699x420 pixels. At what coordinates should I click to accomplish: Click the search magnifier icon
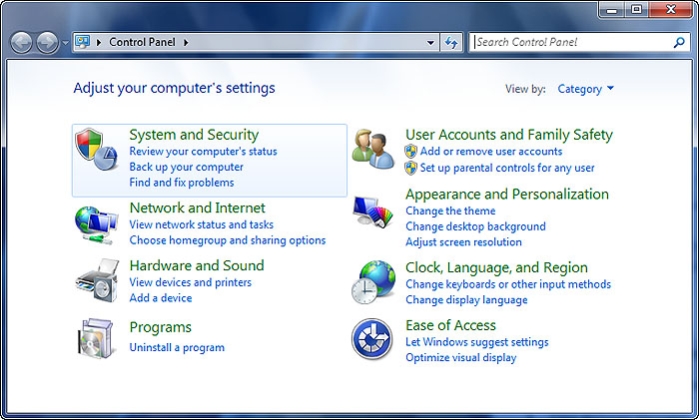coord(678,42)
